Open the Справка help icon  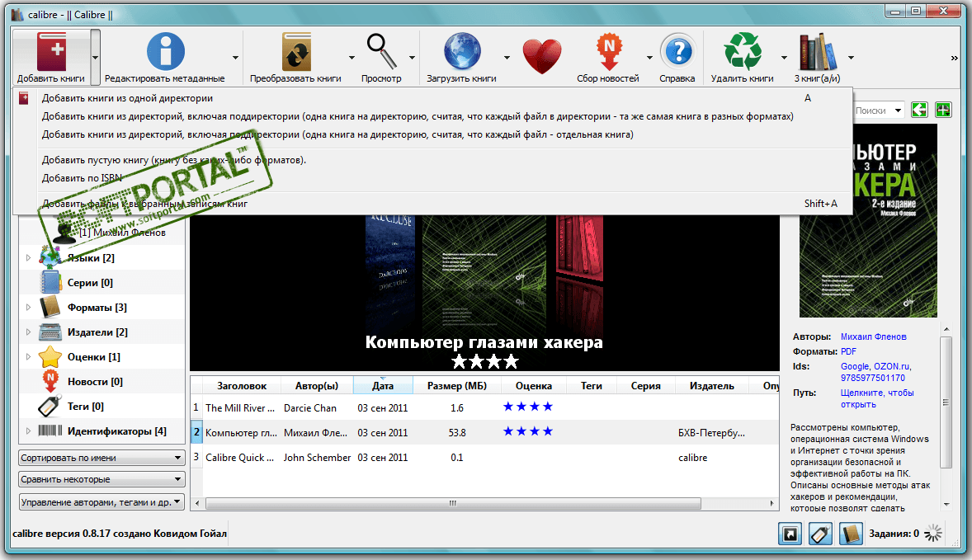coord(677,51)
